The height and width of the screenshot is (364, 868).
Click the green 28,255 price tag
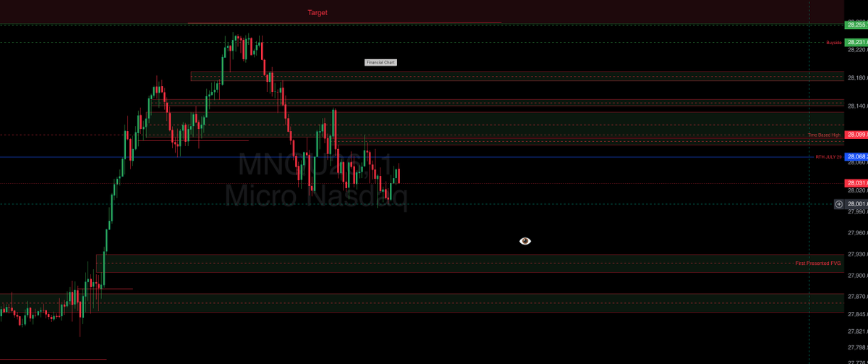pos(856,25)
